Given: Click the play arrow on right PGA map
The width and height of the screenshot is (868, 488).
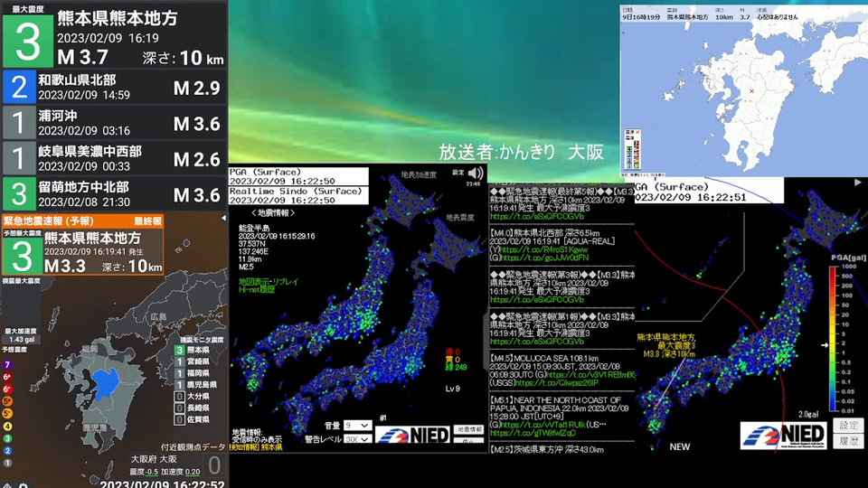Looking at the screenshot, I should pos(857,182).
